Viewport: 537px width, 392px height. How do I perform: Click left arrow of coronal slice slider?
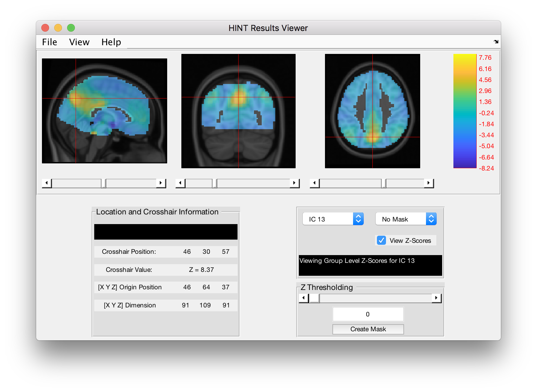coord(180,183)
